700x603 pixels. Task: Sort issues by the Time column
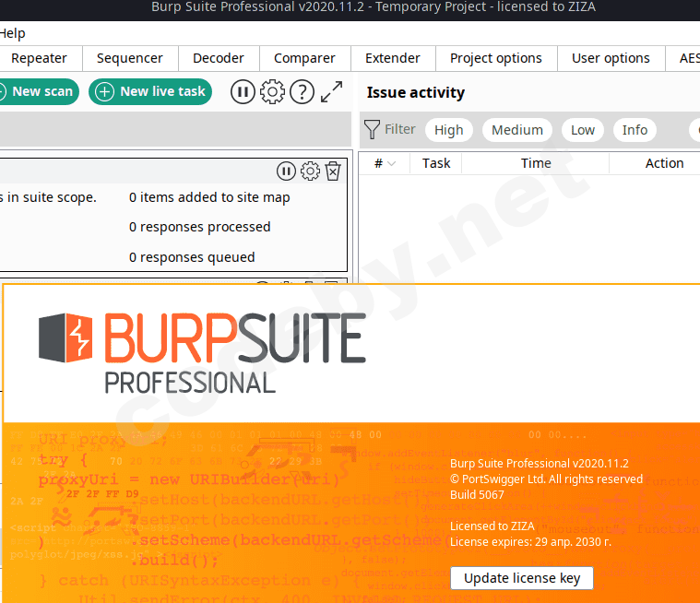[x=536, y=163]
